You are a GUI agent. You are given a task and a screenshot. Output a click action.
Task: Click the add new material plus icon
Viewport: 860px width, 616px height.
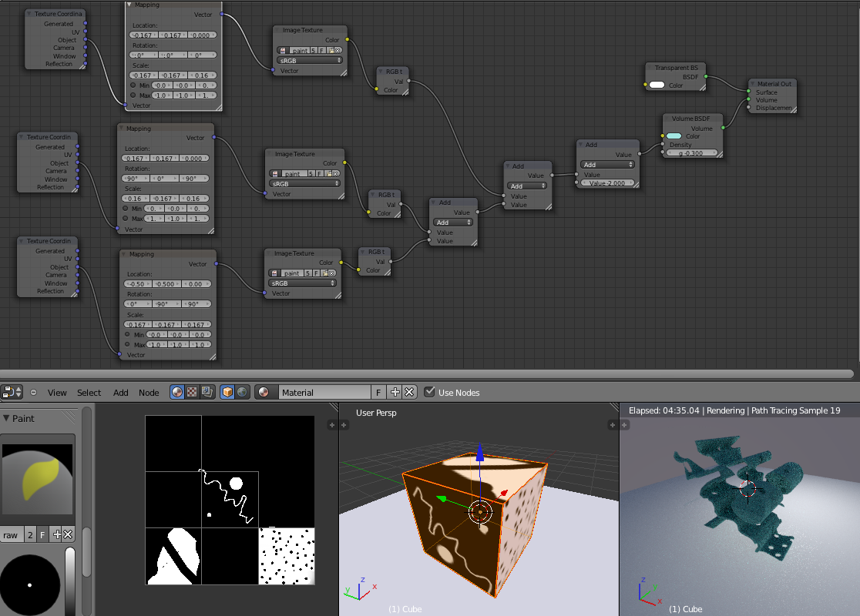395,392
